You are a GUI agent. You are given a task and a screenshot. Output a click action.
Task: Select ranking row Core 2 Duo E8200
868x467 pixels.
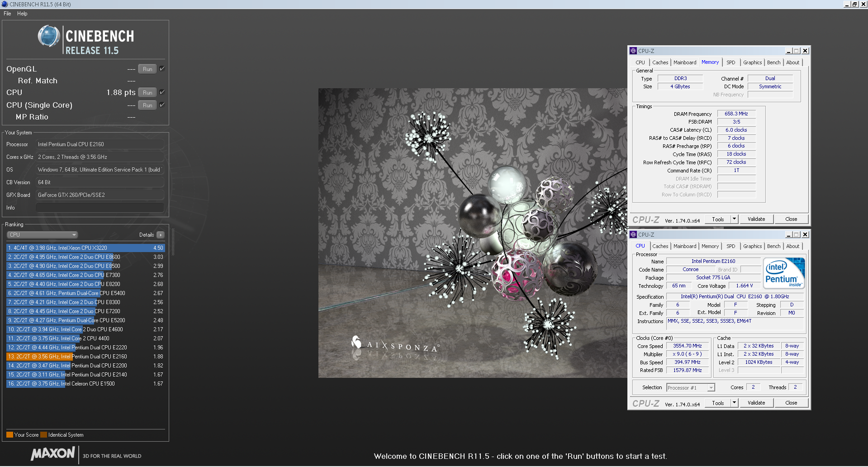[85, 284]
